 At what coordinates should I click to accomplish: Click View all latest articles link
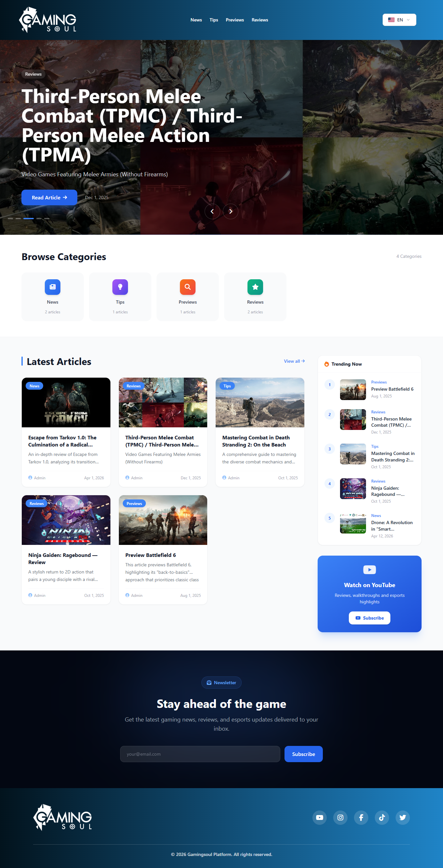(295, 361)
